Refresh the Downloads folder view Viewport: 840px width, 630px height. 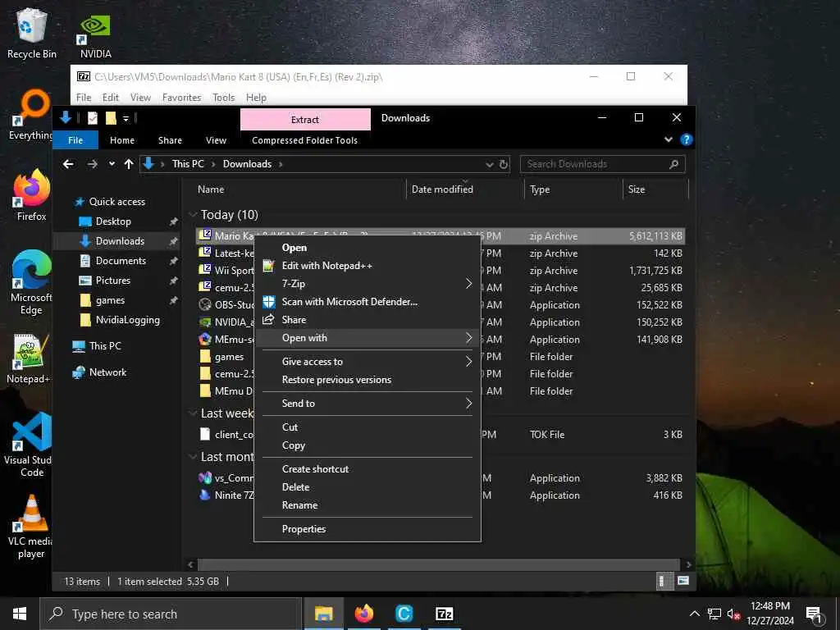[x=504, y=164]
